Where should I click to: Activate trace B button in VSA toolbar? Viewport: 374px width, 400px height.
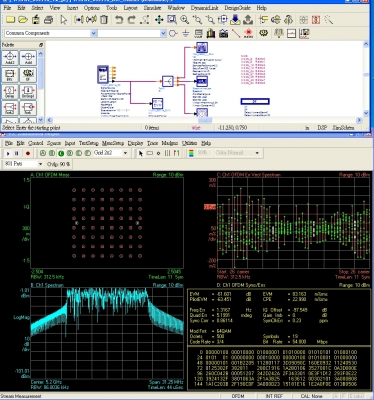(52, 153)
